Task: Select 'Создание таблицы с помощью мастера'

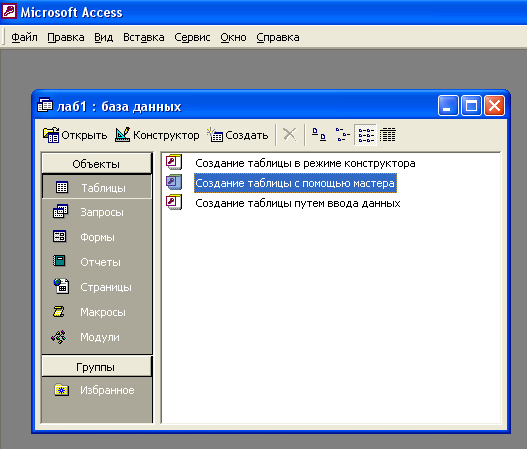Action: point(295,183)
